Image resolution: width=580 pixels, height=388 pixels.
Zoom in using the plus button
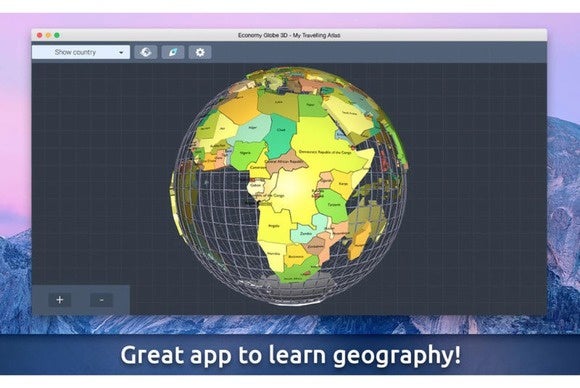click(x=60, y=300)
